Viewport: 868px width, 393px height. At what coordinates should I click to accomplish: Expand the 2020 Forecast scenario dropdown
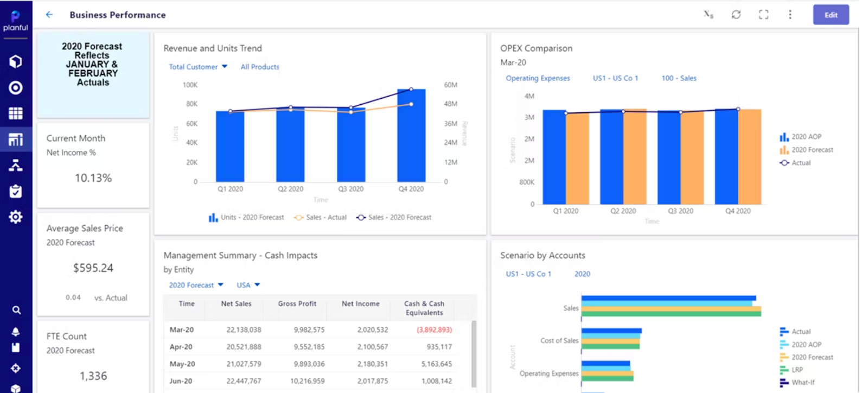pos(196,285)
